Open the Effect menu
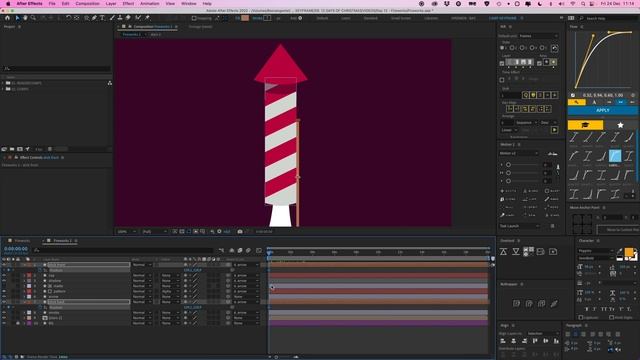The height and width of the screenshot is (360, 640). 128,4
